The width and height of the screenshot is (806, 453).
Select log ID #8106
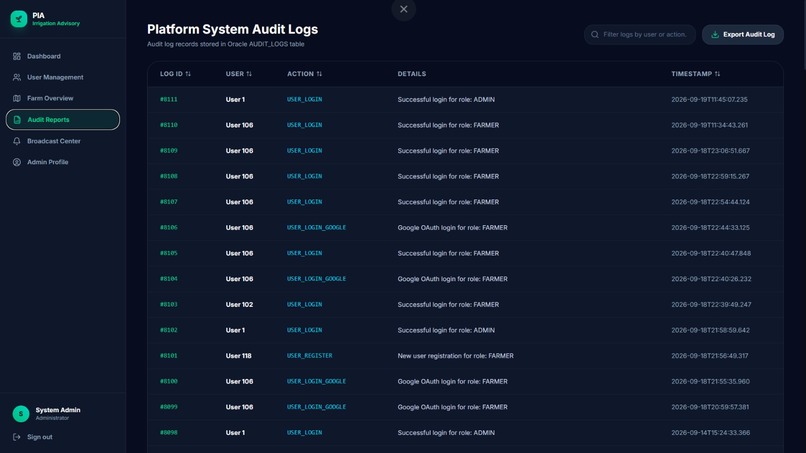pyautogui.click(x=169, y=227)
